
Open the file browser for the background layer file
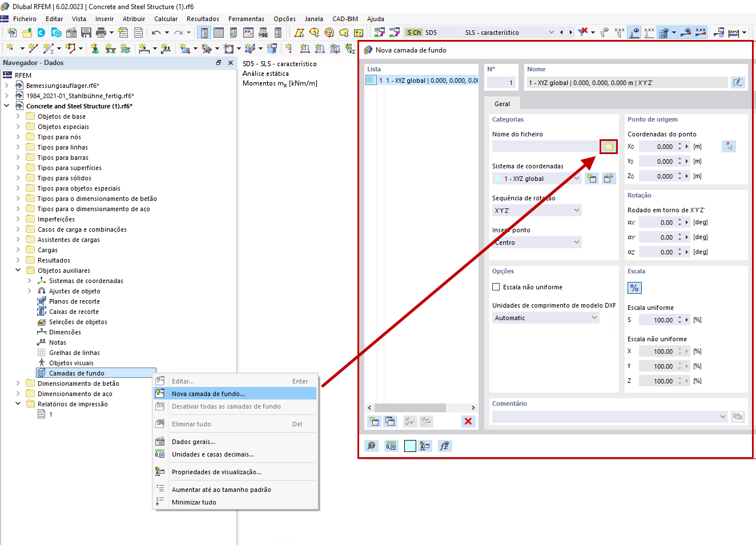[608, 146]
